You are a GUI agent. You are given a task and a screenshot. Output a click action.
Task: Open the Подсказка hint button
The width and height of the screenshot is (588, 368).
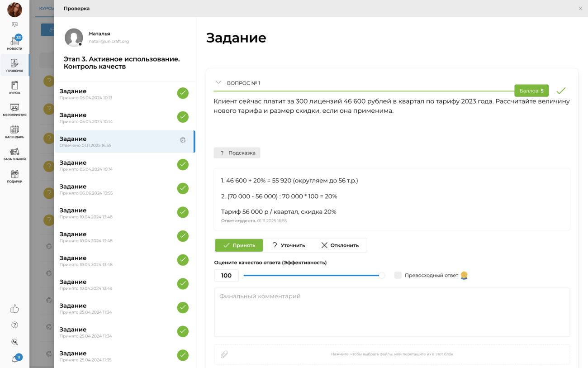click(x=237, y=153)
